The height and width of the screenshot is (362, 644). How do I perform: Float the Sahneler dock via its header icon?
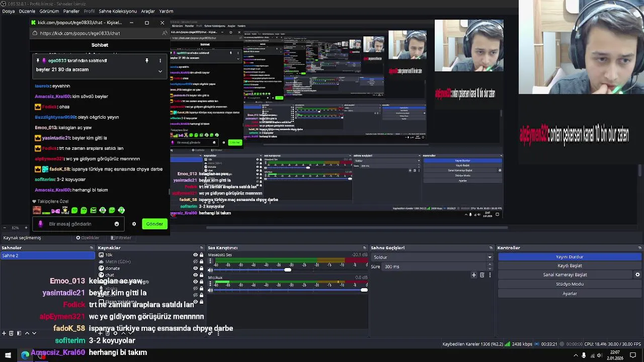pyautogui.click(x=92, y=248)
